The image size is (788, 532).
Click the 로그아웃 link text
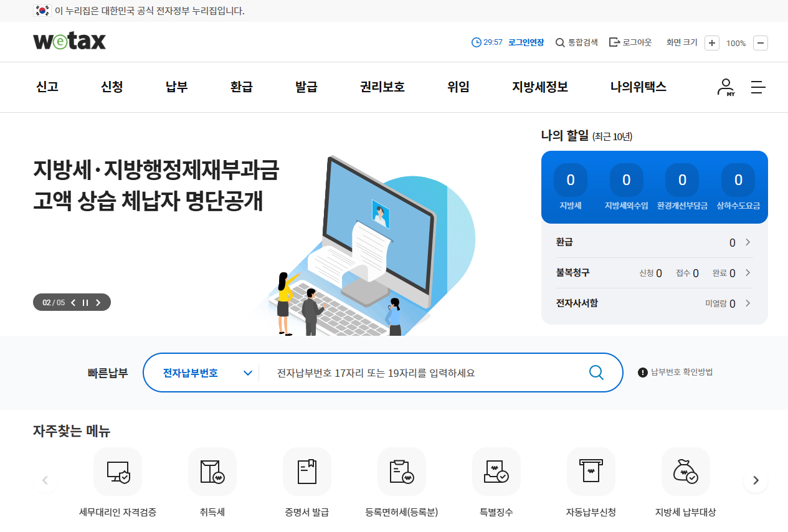[637, 42]
